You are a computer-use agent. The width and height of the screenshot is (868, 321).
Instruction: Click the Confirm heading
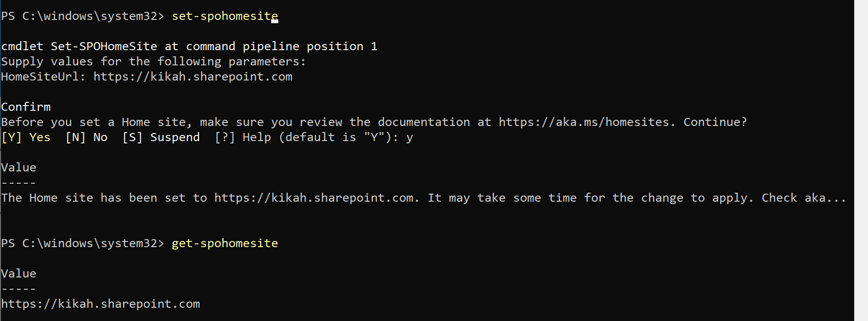26,107
